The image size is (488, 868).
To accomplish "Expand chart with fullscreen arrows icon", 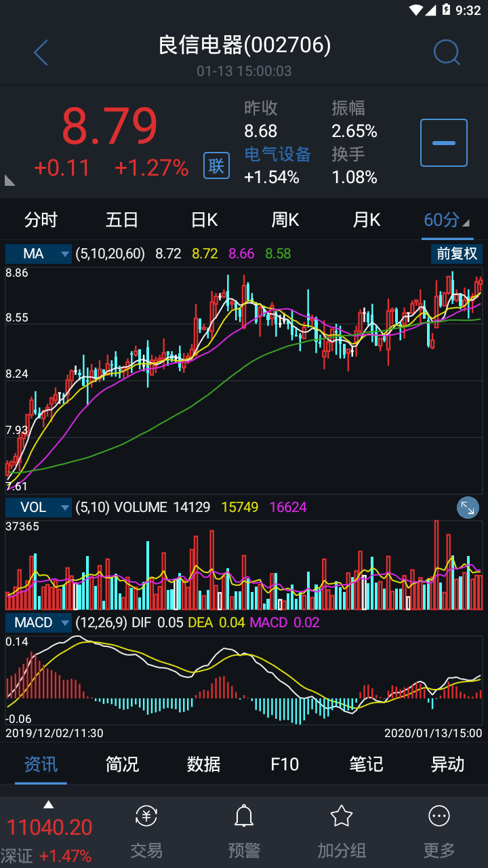I will [x=468, y=507].
